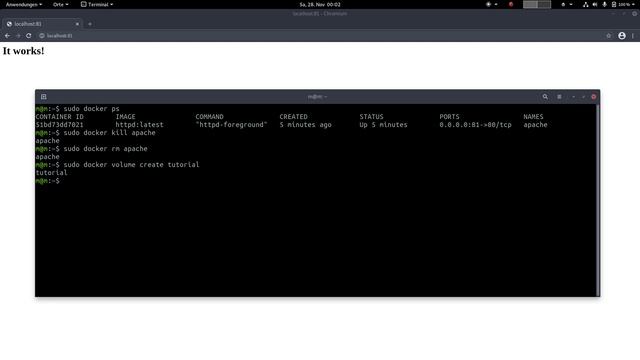This screenshot has height=360, width=640.
Task: Click the site info icon in address bar
Action: coord(42,36)
